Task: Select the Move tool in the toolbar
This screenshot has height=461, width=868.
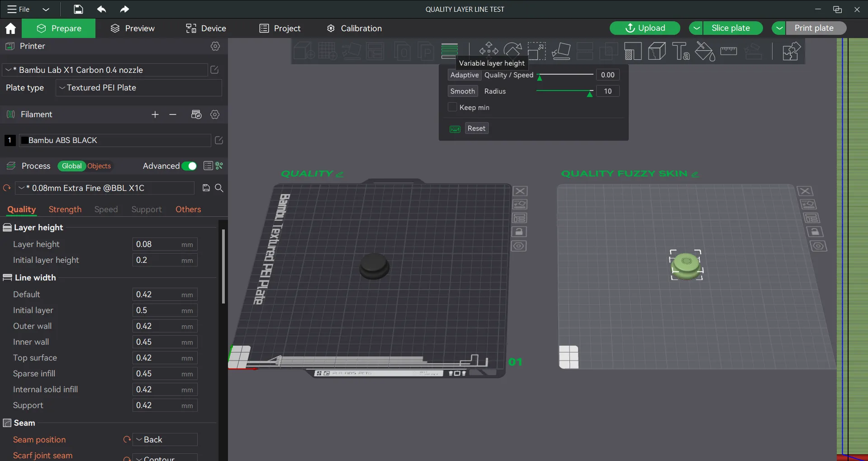Action: tap(489, 51)
